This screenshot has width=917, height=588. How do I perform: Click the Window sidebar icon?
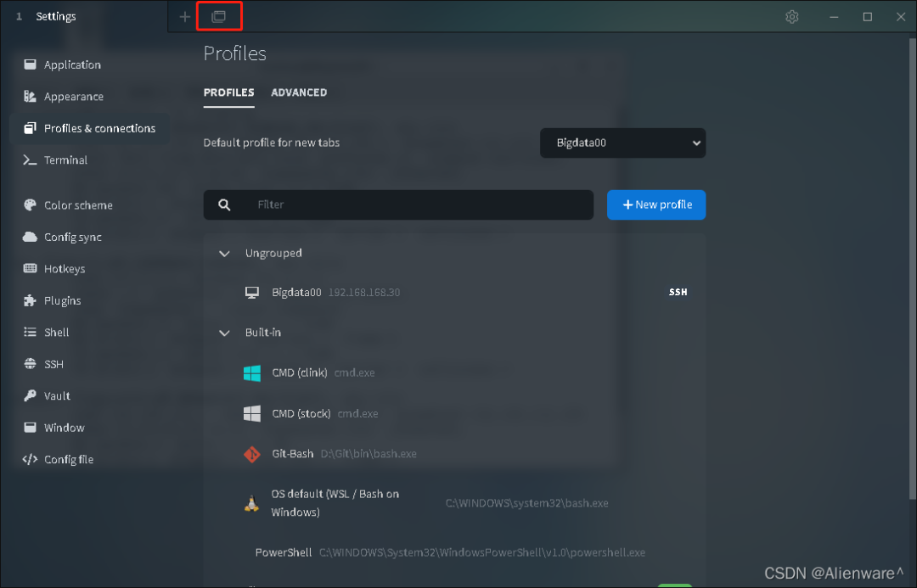point(30,428)
